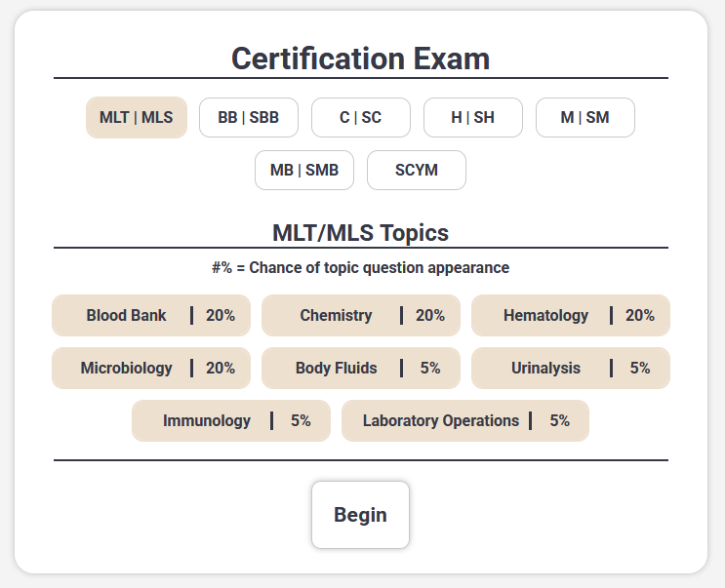Click the MLT/MLS Topics heading
The width and height of the screenshot is (725, 588).
click(361, 233)
